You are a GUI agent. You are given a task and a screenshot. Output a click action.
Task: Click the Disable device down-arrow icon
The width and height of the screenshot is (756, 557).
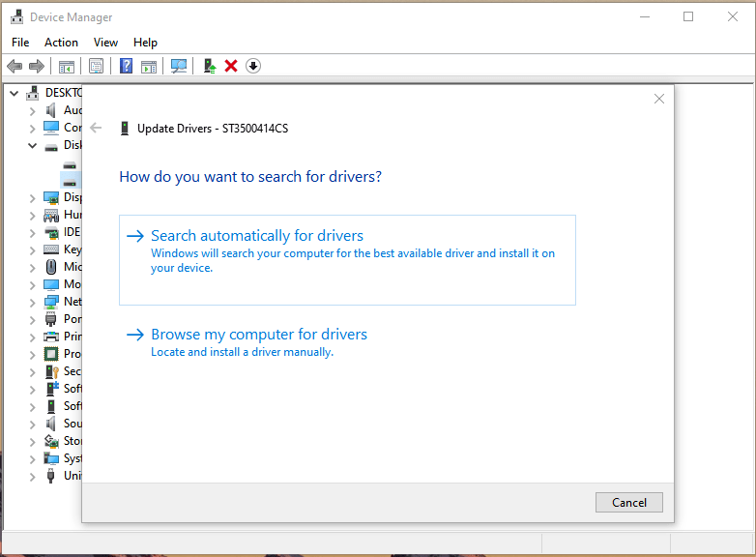(x=253, y=66)
